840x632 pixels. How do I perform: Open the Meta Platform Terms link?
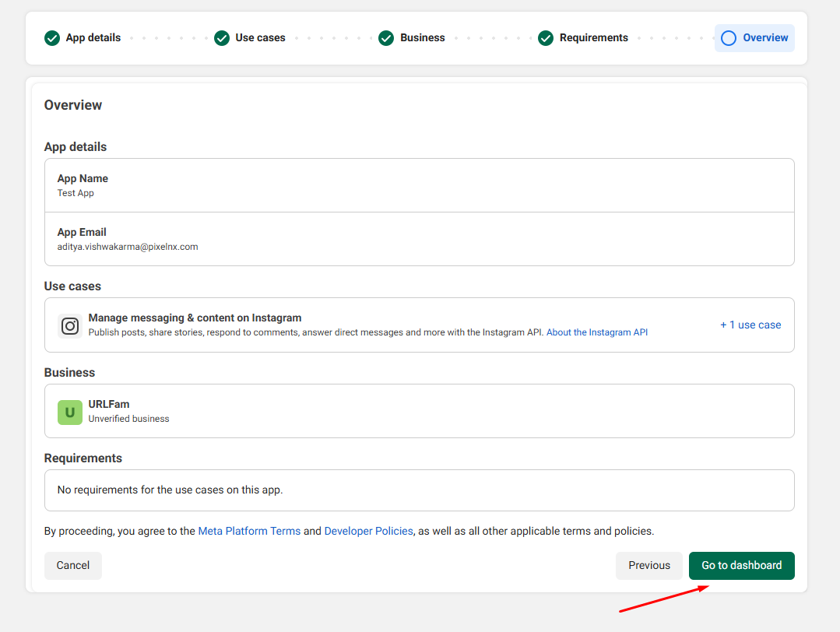pyautogui.click(x=249, y=532)
